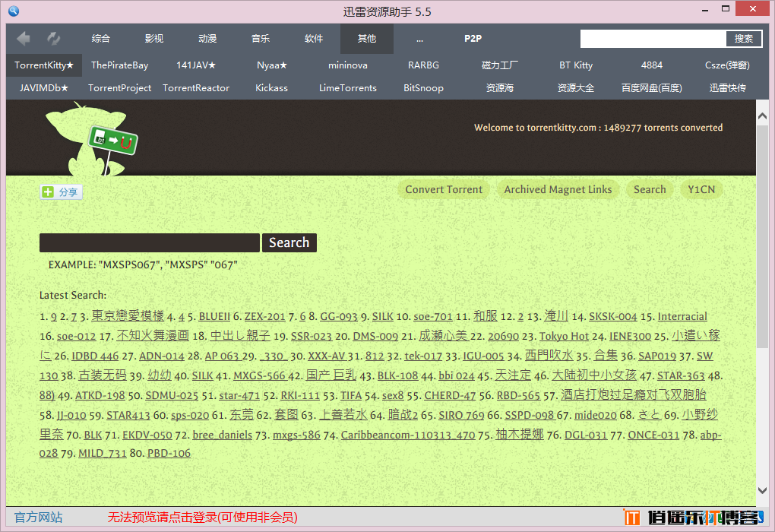Choose the 141JAV★ source

(196, 65)
